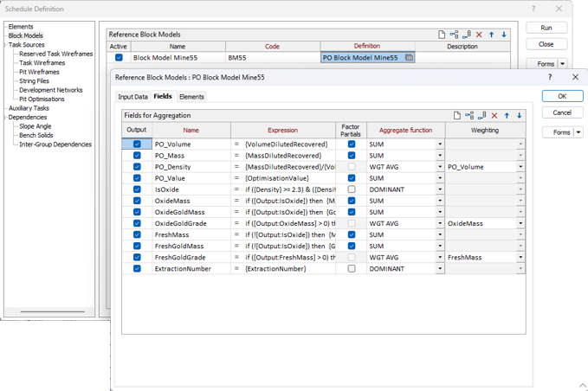Click the Run button
Image resolution: width=588 pixels, height=391 pixels.
546,28
